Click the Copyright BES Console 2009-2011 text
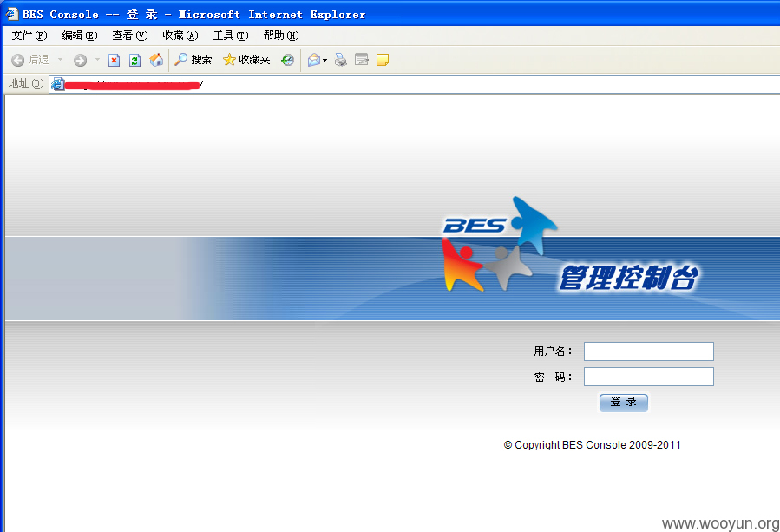This screenshot has height=532, width=780. [x=592, y=445]
